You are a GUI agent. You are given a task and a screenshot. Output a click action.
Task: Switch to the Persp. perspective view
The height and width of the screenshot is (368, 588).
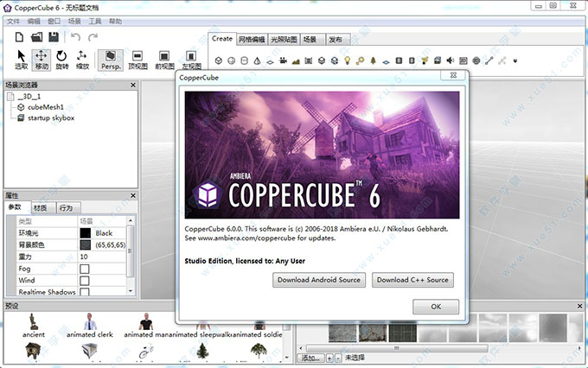point(111,60)
